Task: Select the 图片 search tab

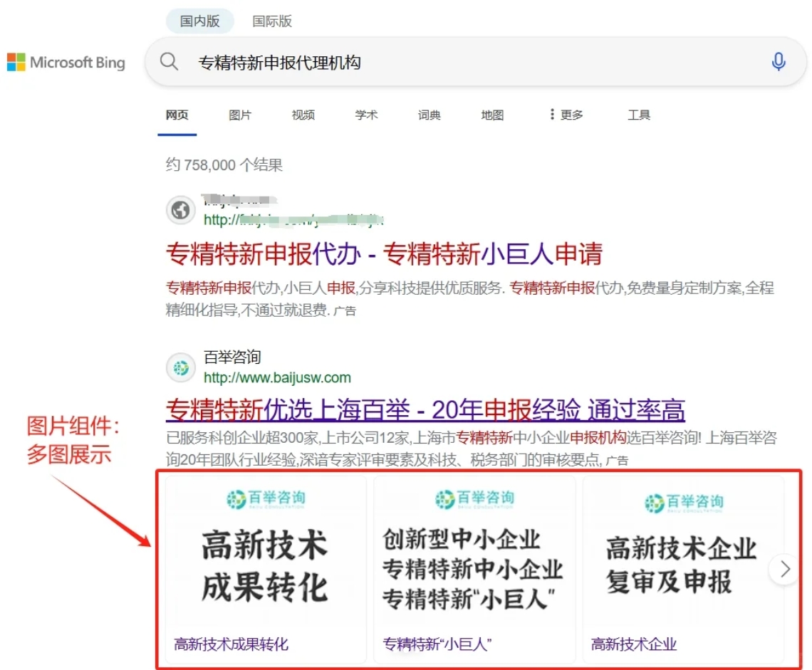Action: [240, 115]
